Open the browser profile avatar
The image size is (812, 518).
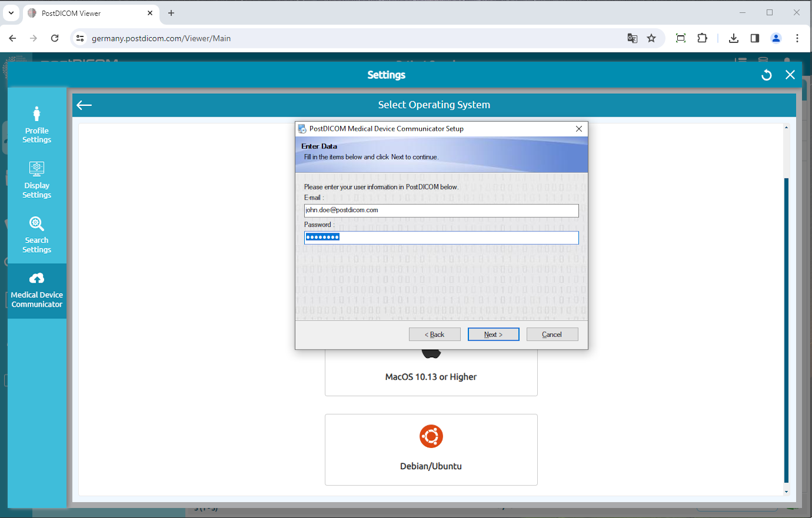click(776, 38)
